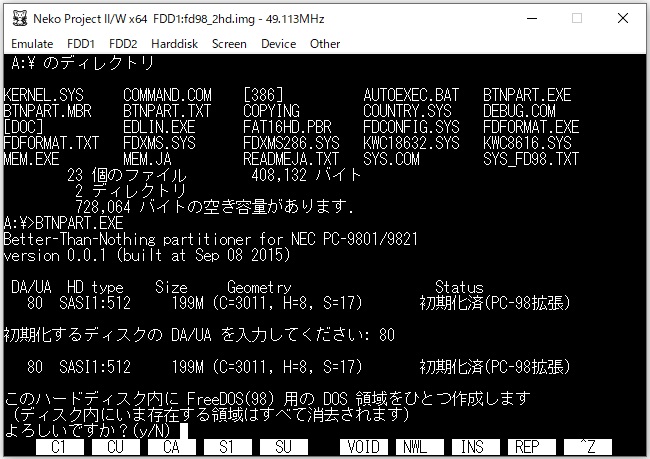Open the Other menu

(325, 44)
